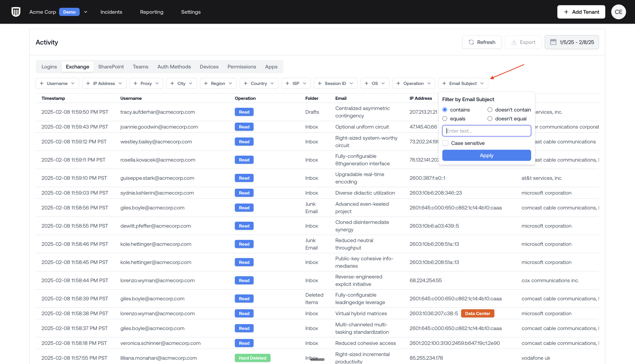635x364 pixels.
Task: Select the doesn't contain radio option
Action: pyautogui.click(x=490, y=110)
